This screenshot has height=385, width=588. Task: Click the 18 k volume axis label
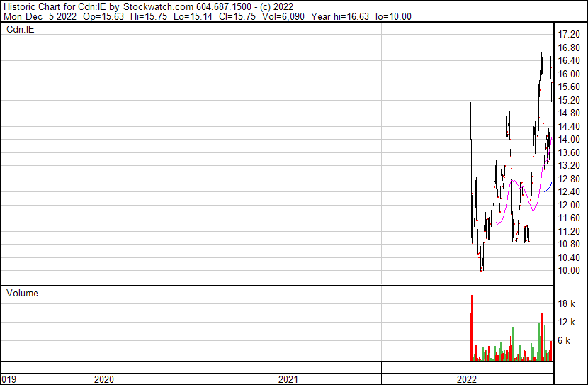click(x=567, y=303)
